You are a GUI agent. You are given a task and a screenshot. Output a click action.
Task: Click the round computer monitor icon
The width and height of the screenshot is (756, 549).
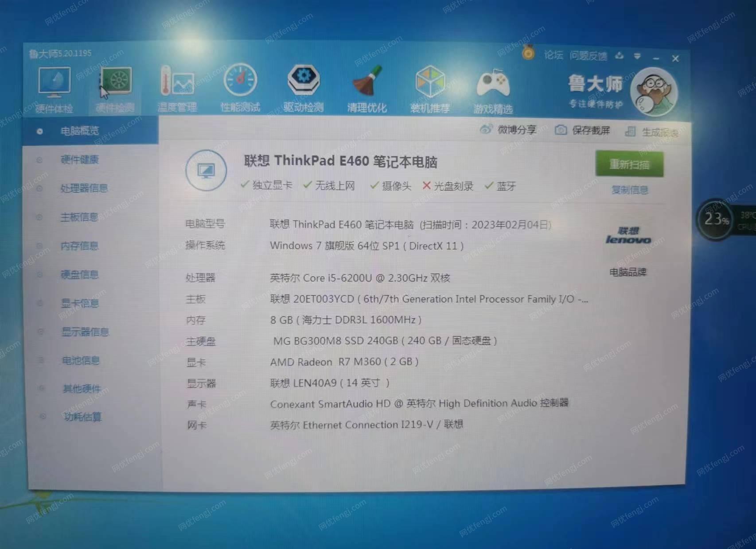(206, 170)
